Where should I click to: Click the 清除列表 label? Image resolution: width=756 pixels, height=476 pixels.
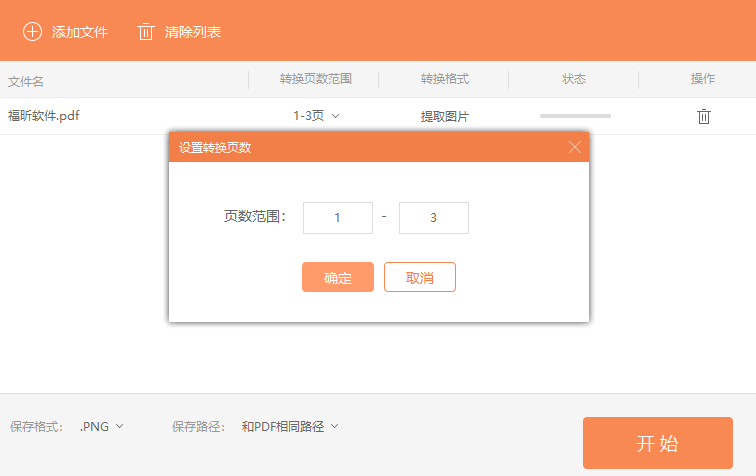pyautogui.click(x=193, y=32)
